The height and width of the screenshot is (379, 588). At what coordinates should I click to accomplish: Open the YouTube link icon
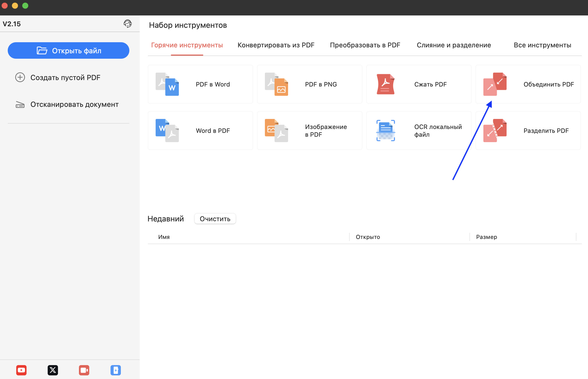[21, 370]
